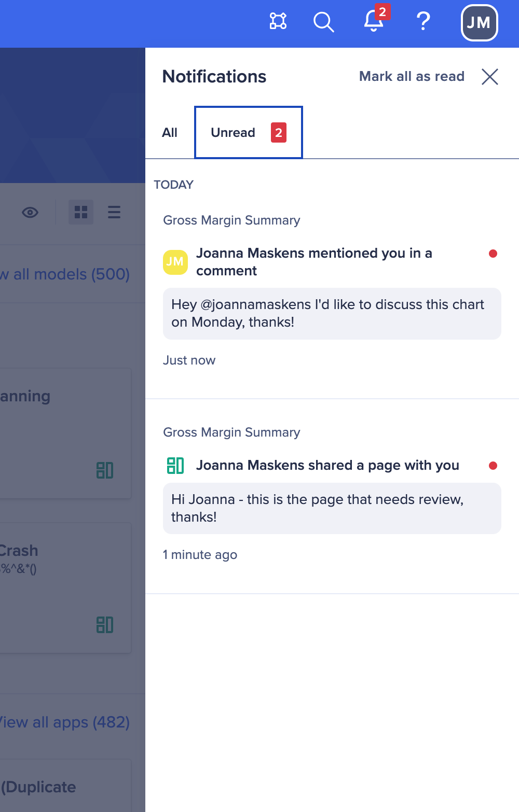Viewport: 519px width, 812px height.
Task: Open the notifications bell icon
Action: click(374, 22)
